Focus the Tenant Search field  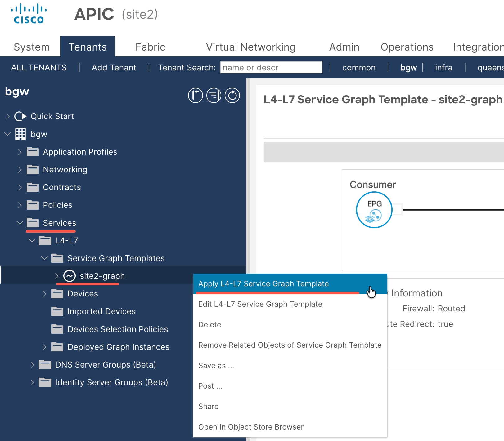[x=271, y=67]
